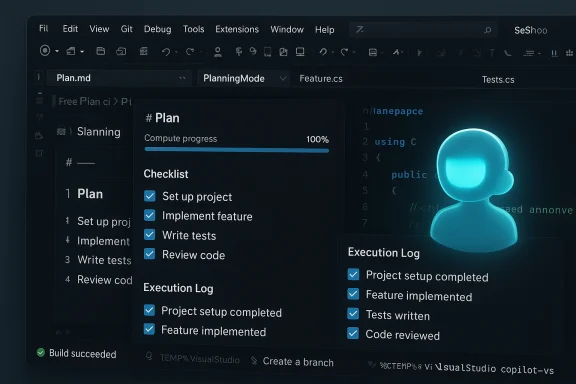Screen dimensions: 576x384
Task: Open the dropdown arrow beside the new file icon
Action: point(82,52)
